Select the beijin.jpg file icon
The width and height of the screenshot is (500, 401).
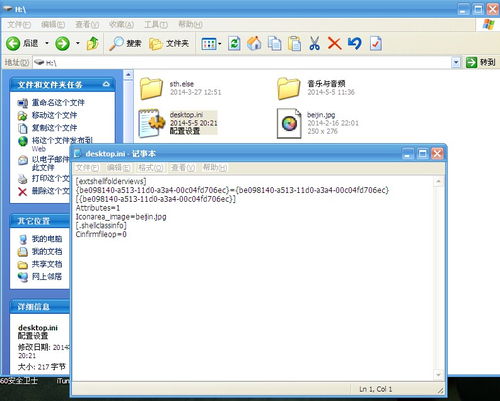pyautogui.click(x=289, y=123)
